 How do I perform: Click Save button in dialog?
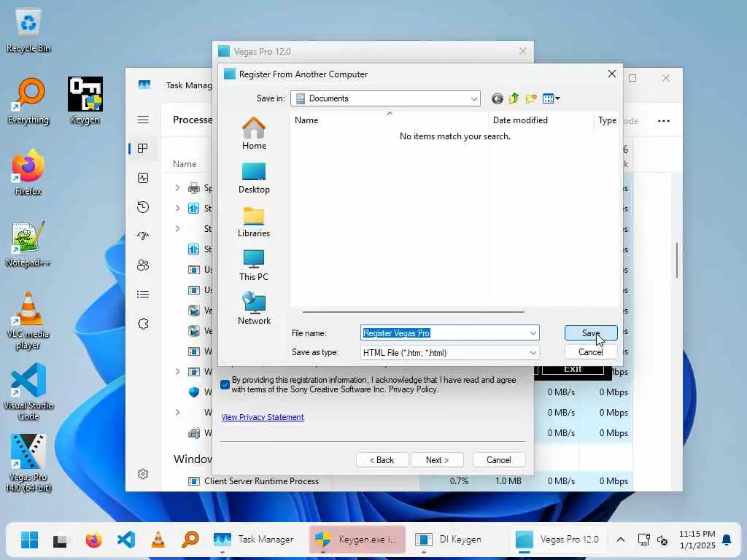pyautogui.click(x=591, y=332)
